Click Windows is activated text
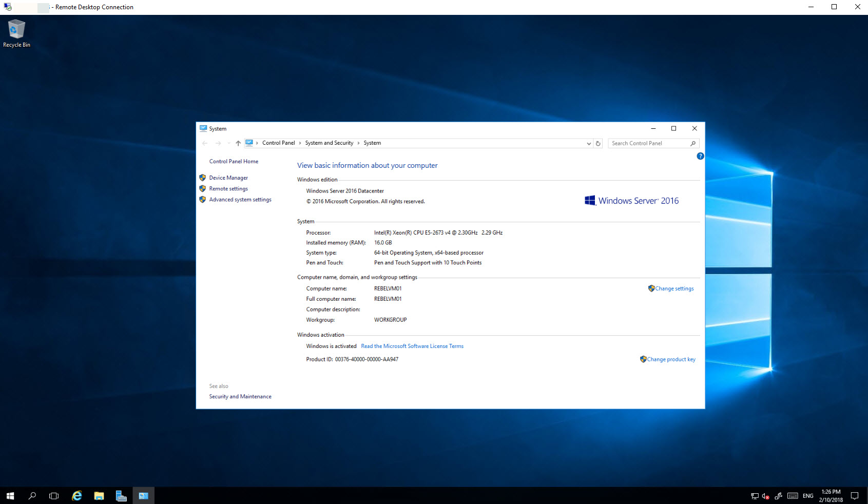The width and height of the screenshot is (868, 504). [331, 346]
